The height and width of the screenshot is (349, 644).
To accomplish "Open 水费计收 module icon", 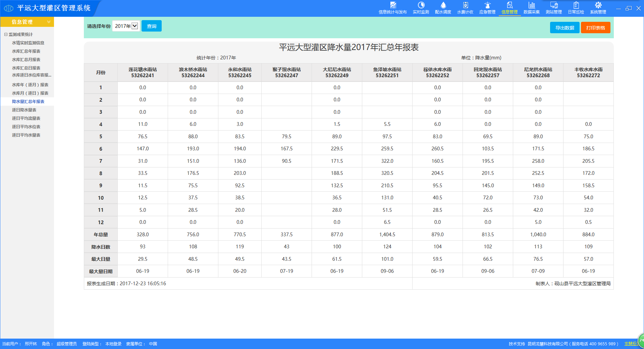I will (465, 5).
